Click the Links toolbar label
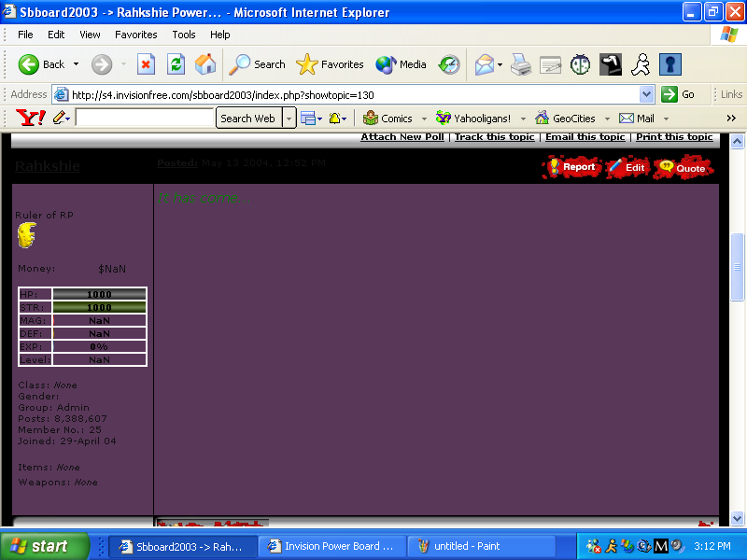 pos(731,94)
